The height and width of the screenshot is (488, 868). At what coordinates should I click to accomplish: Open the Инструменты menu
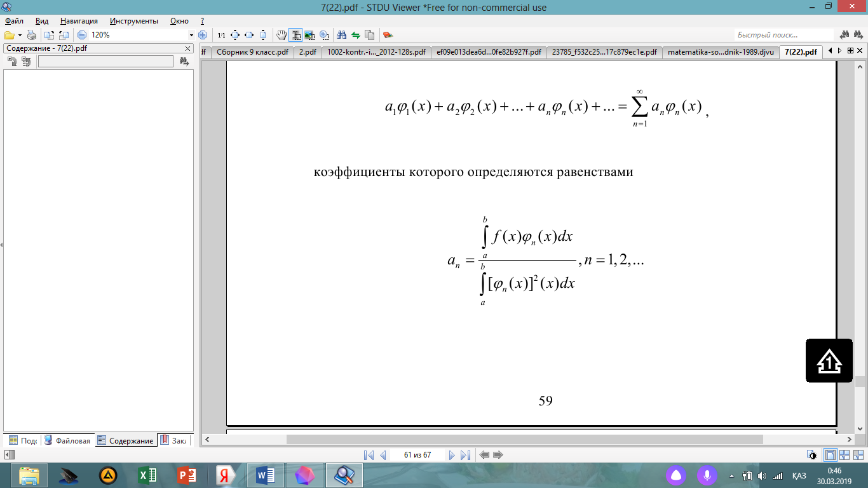pos(134,21)
